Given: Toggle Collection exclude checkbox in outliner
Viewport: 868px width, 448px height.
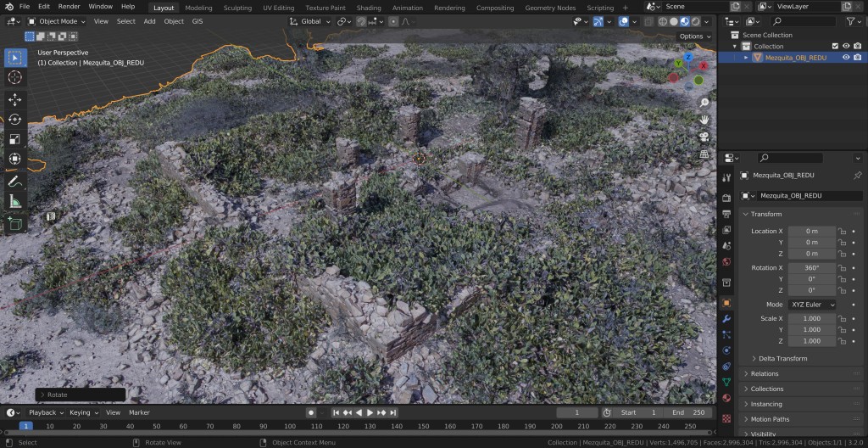Looking at the screenshot, I should (835, 46).
